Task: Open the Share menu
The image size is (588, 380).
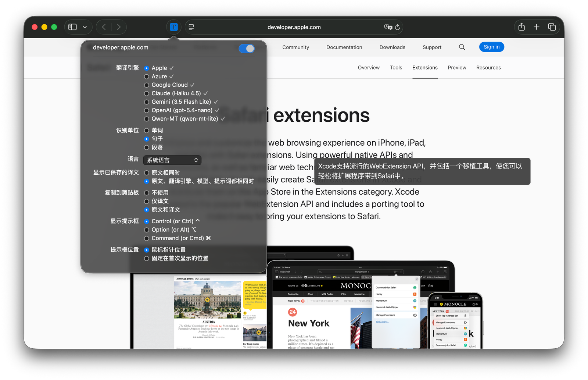Action: [x=521, y=27]
